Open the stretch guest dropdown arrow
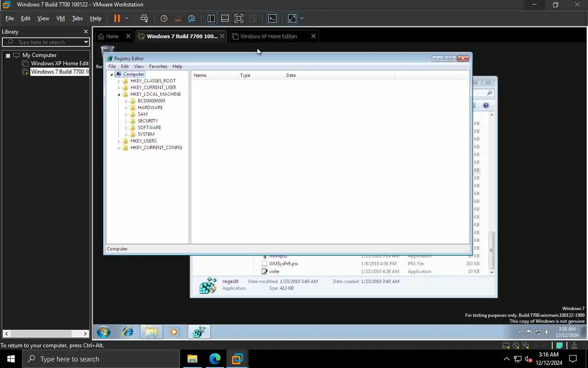Viewport: 588px width, 368px height. pyautogui.click(x=302, y=18)
